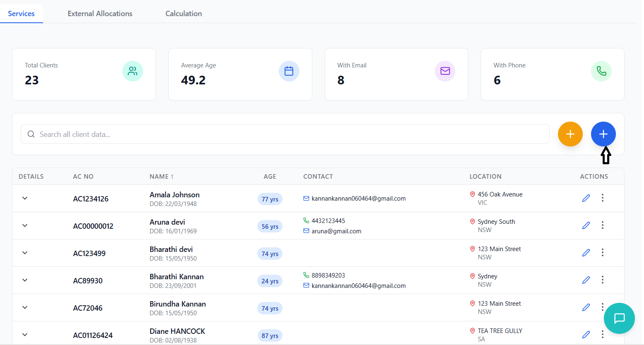This screenshot has height=345, width=644.
Task: Sort by AGE column header
Action: click(270, 177)
